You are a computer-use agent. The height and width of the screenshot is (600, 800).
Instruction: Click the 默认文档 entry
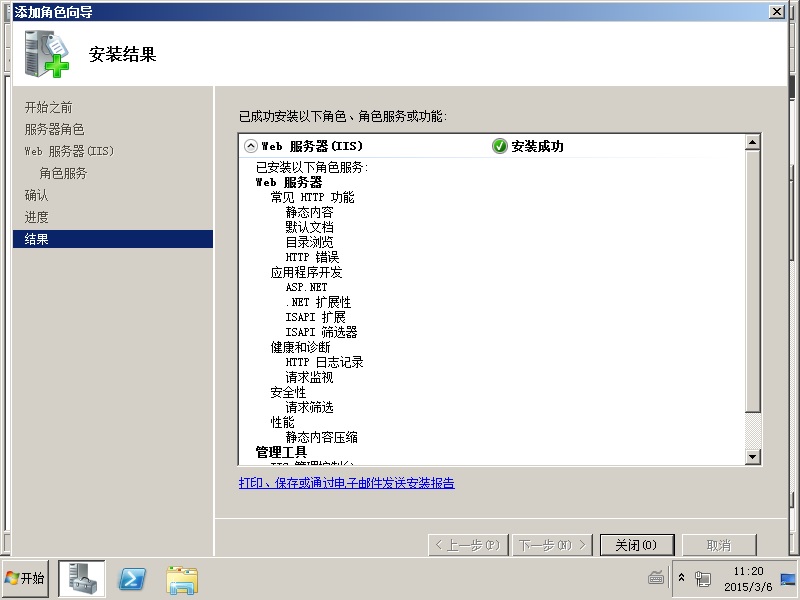click(x=309, y=227)
